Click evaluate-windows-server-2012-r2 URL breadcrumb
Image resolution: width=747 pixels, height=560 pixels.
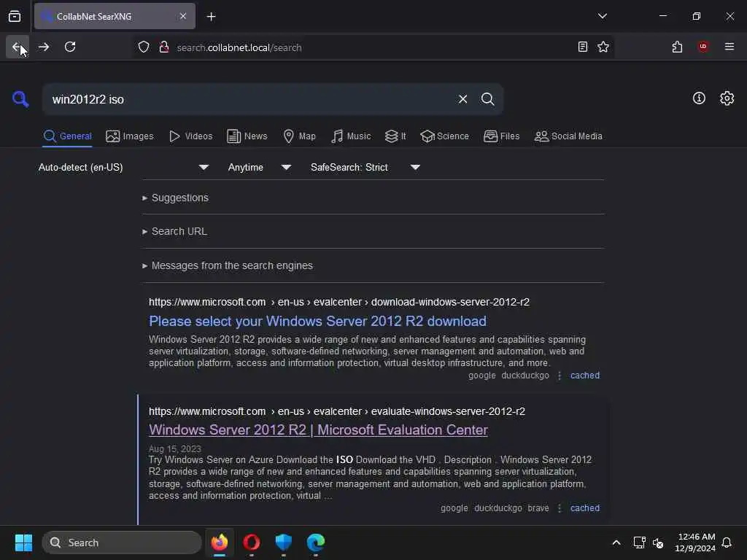coord(448,411)
